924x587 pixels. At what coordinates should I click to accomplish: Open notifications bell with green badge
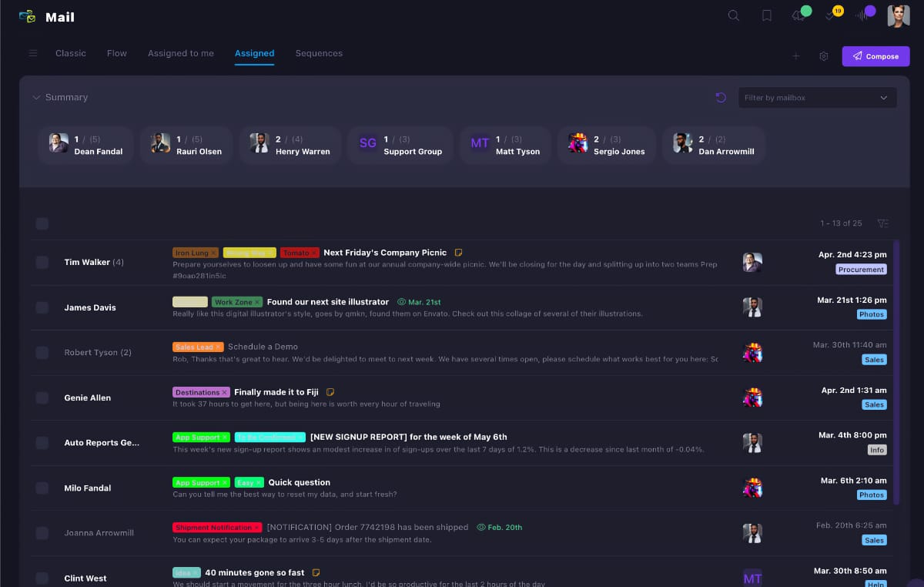pos(799,15)
